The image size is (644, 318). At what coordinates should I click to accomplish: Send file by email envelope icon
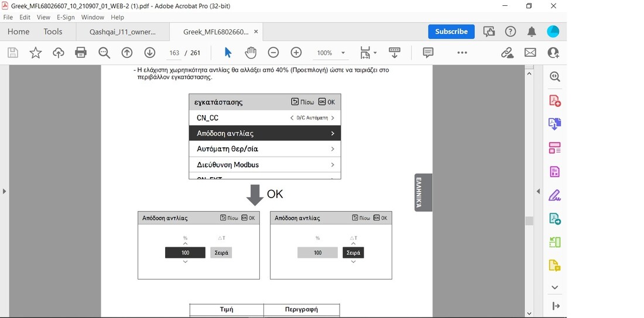pyautogui.click(x=530, y=53)
